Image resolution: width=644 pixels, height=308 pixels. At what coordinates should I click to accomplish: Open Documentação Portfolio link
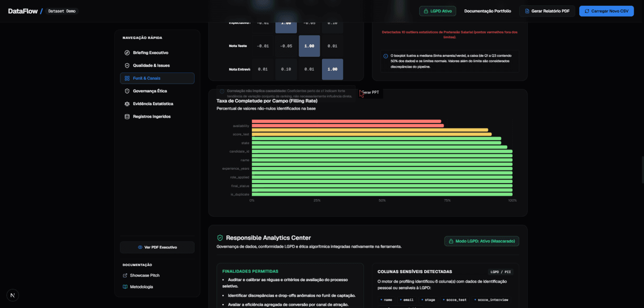[487, 11]
